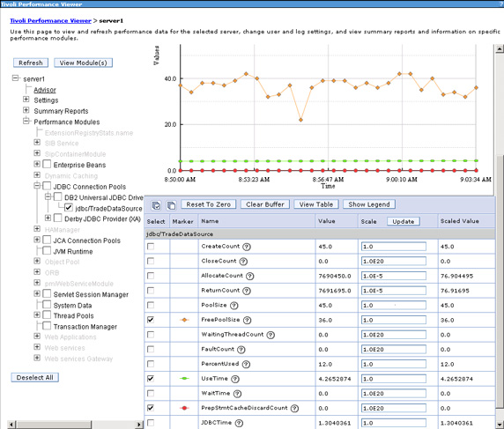Switch to View Table
Image resolution: width=504 pixels, height=429 pixels.
click(316, 204)
